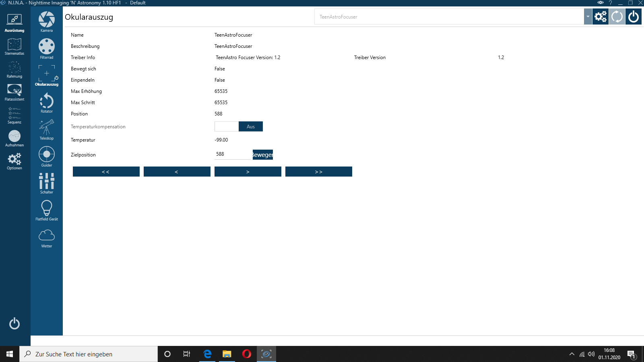Screen dimensions: 644x362
Task: Open focuser driver setup gear icon
Action: coord(601,16)
